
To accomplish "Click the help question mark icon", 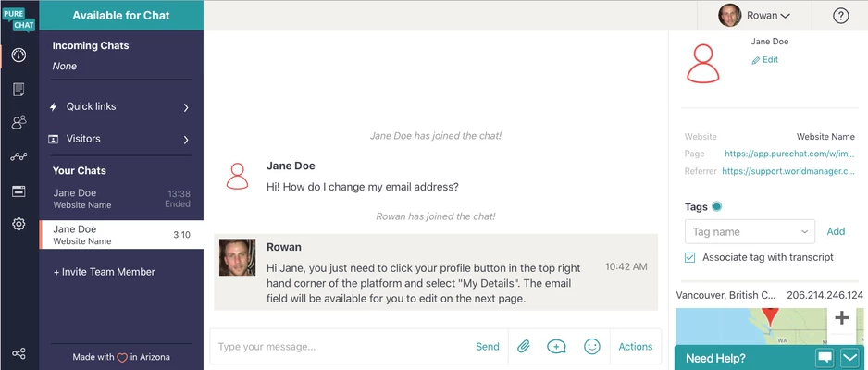I will pos(840,16).
